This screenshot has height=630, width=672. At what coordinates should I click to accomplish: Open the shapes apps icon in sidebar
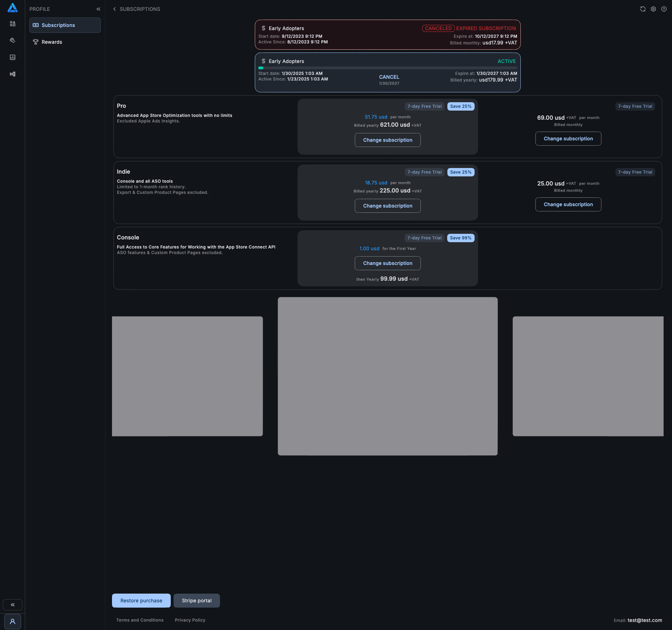click(13, 24)
